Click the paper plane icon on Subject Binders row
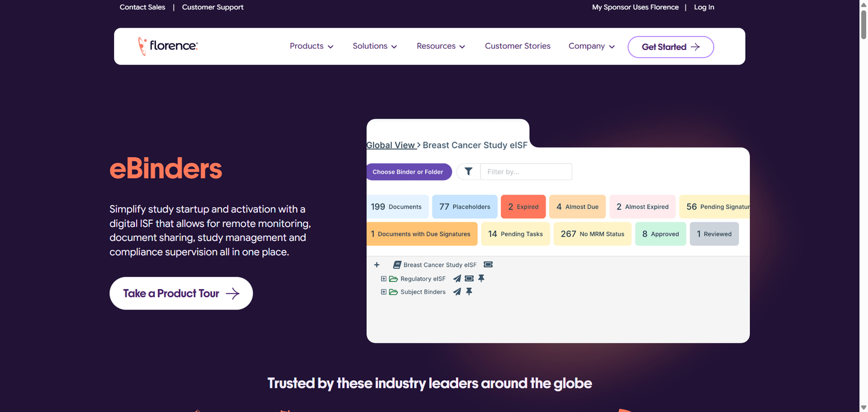The width and height of the screenshot is (868, 412). [x=457, y=292]
